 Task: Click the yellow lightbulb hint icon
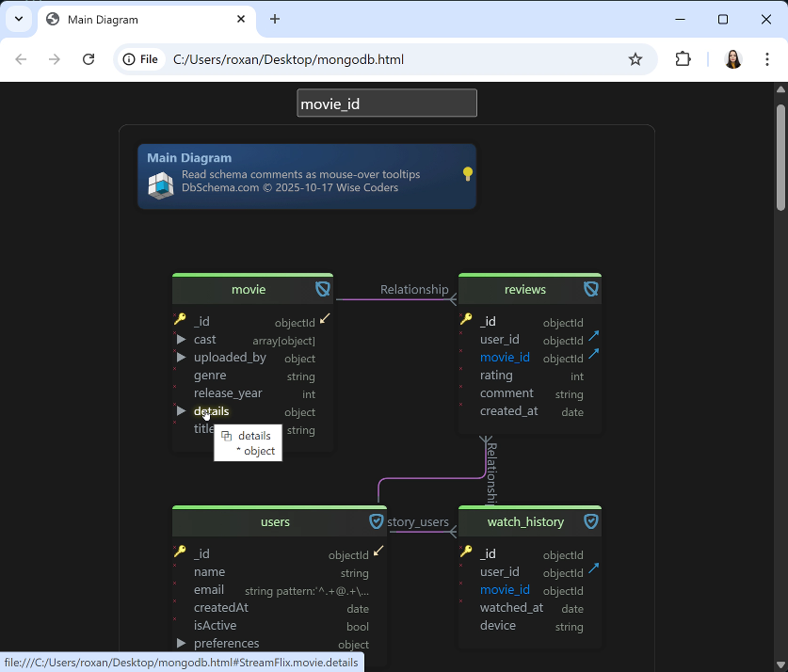tap(467, 174)
